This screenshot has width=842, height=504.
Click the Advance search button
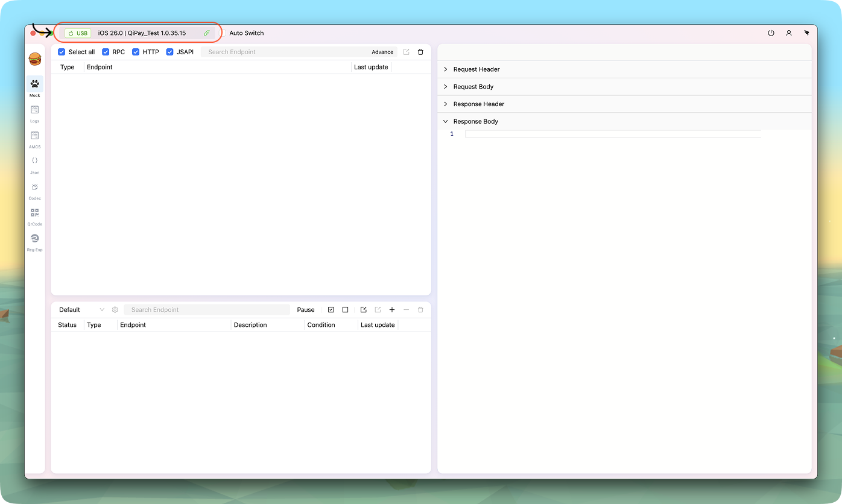382,52
